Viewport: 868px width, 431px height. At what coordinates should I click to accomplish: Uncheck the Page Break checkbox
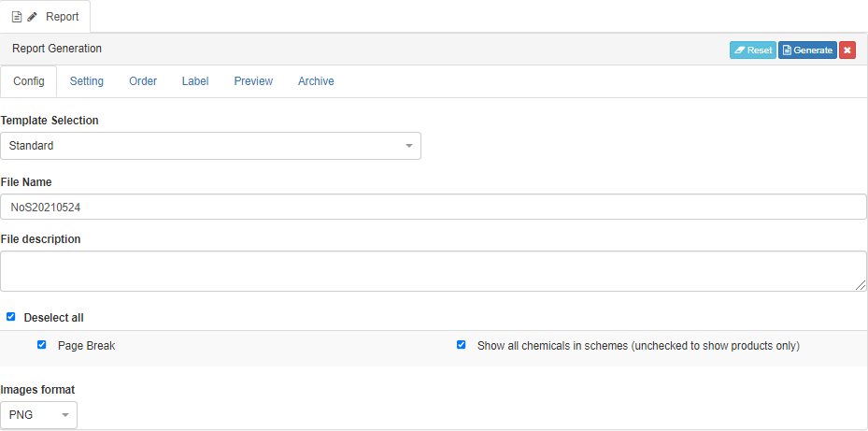[x=42, y=345]
